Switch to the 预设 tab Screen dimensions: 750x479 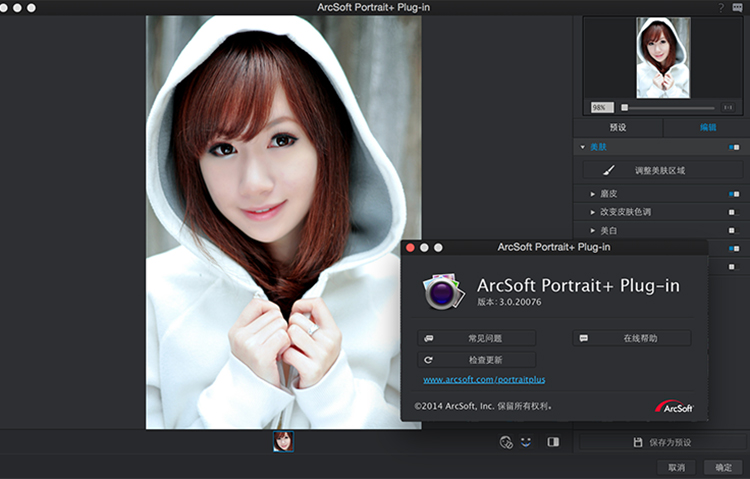[x=618, y=128]
